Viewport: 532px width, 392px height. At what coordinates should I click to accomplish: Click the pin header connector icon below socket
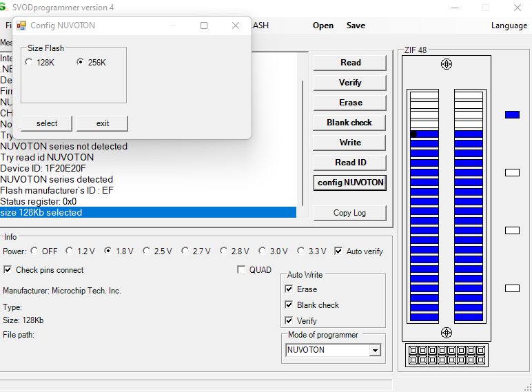446,355
